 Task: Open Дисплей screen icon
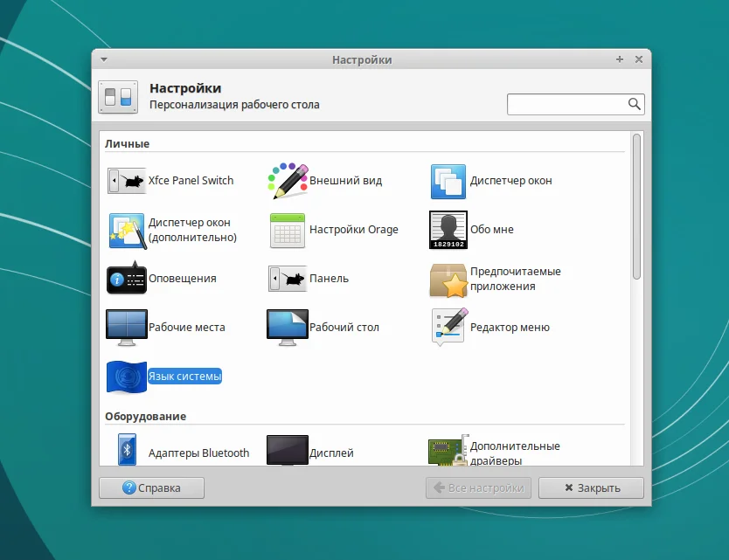(288, 450)
